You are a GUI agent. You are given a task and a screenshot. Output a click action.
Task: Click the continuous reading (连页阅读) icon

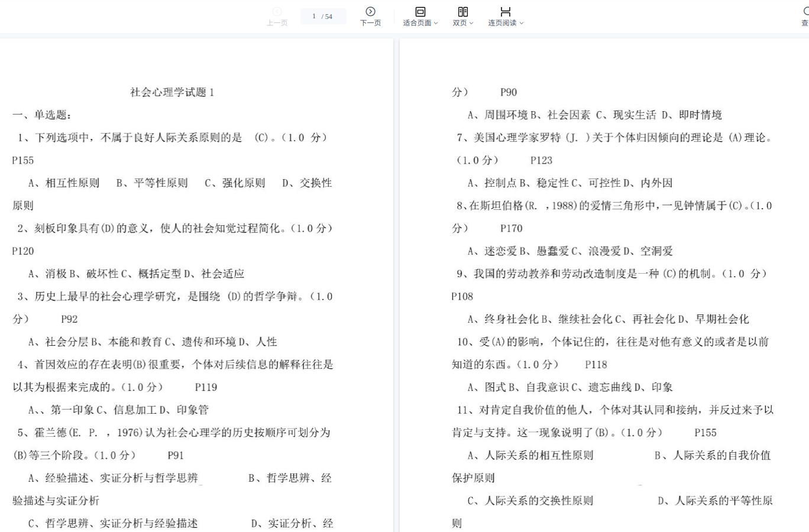point(505,11)
